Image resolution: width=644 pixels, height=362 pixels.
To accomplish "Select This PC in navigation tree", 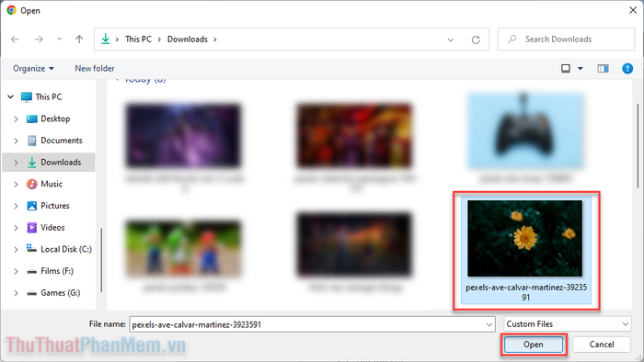I will (49, 96).
